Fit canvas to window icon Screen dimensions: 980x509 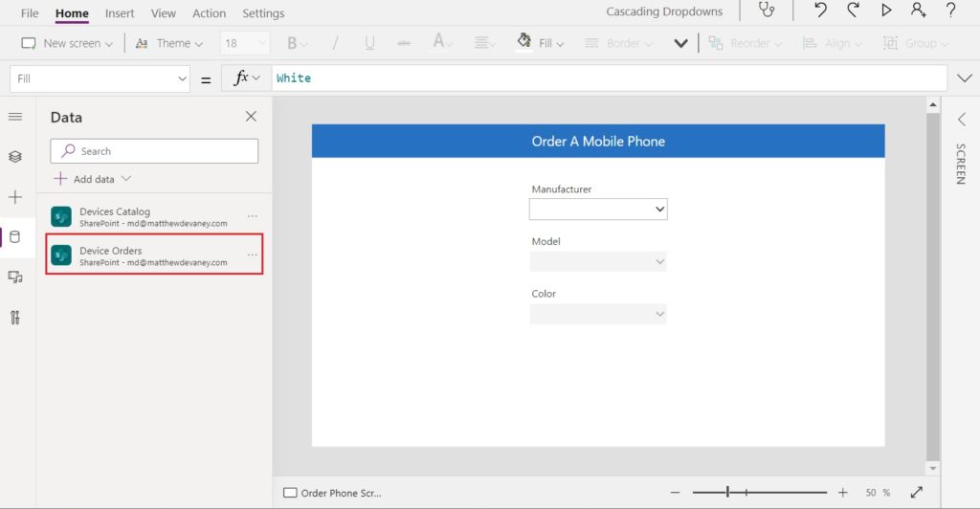click(x=916, y=493)
